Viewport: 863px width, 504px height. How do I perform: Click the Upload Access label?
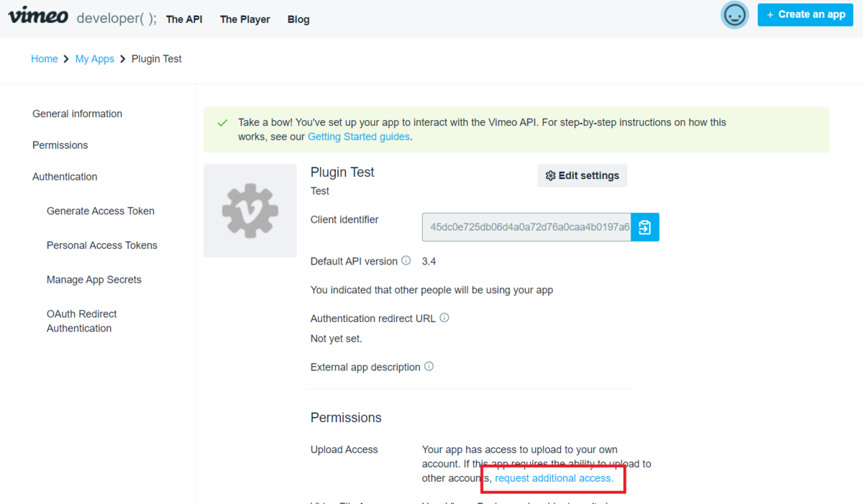(344, 450)
